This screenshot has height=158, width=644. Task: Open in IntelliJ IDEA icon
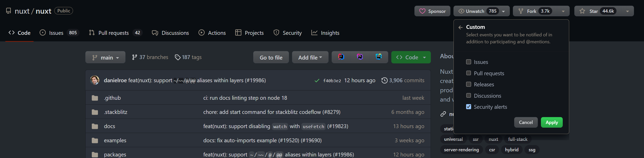coord(341,57)
